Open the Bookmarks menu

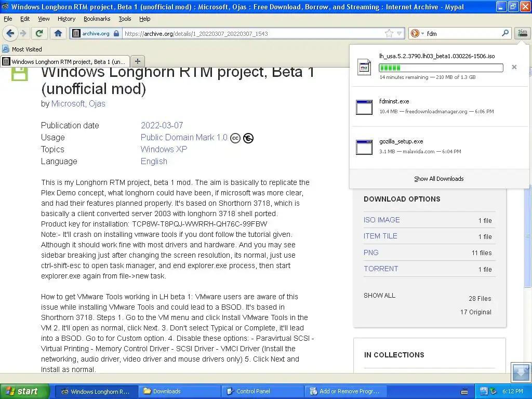pos(97,19)
